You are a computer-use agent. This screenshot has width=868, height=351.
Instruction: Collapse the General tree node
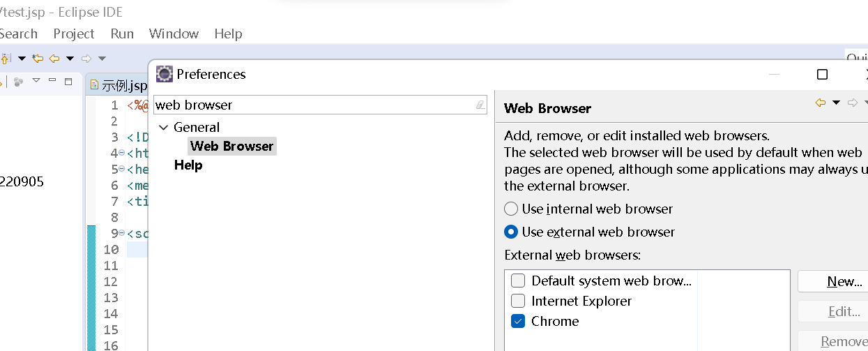164,128
